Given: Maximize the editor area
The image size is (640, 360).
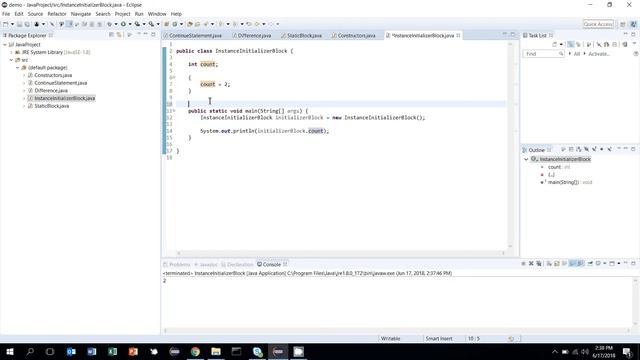Looking at the screenshot, I should point(513,34).
